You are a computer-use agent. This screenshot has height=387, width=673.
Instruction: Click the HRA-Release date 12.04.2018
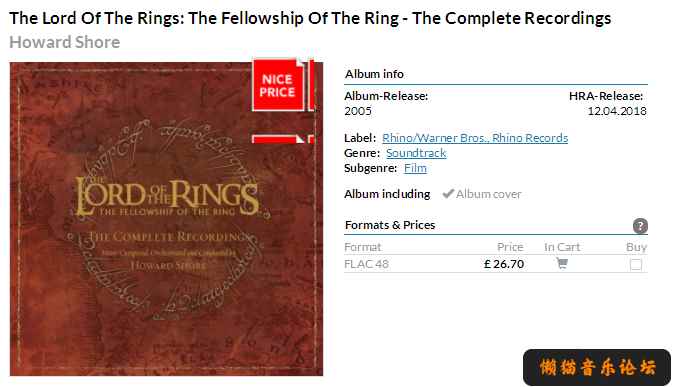[617, 111]
